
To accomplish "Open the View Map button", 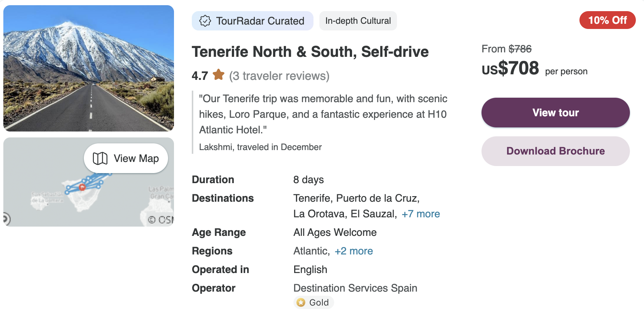I will [126, 159].
